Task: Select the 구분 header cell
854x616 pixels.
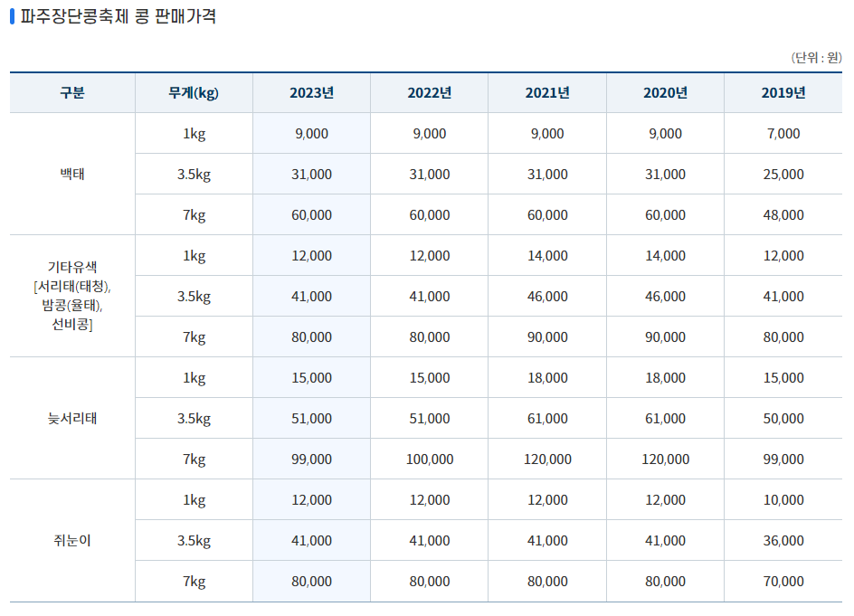Action: pyautogui.click(x=71, y=92)
